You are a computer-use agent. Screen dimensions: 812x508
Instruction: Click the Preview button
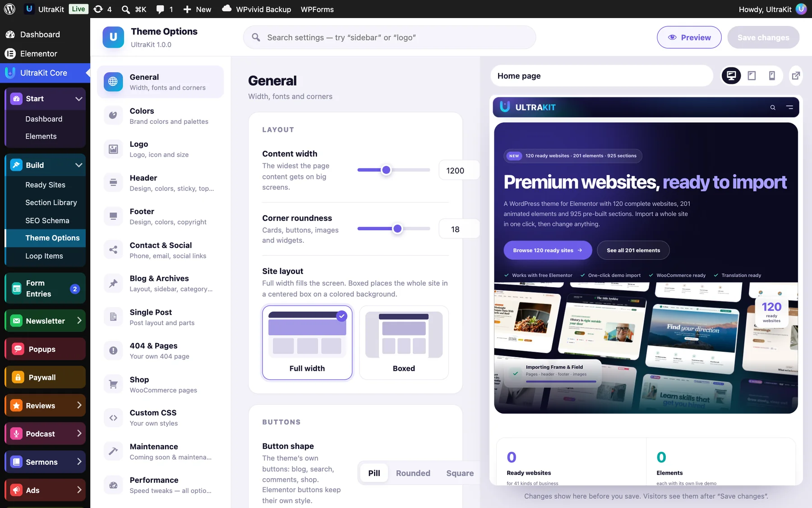[x=689, y=37]
